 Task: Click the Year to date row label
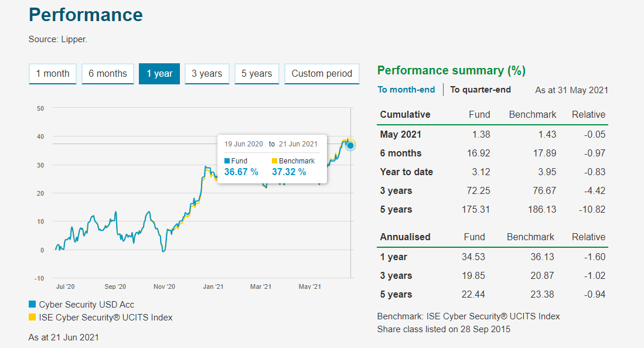pyautogui.click(x=406, y=172)
